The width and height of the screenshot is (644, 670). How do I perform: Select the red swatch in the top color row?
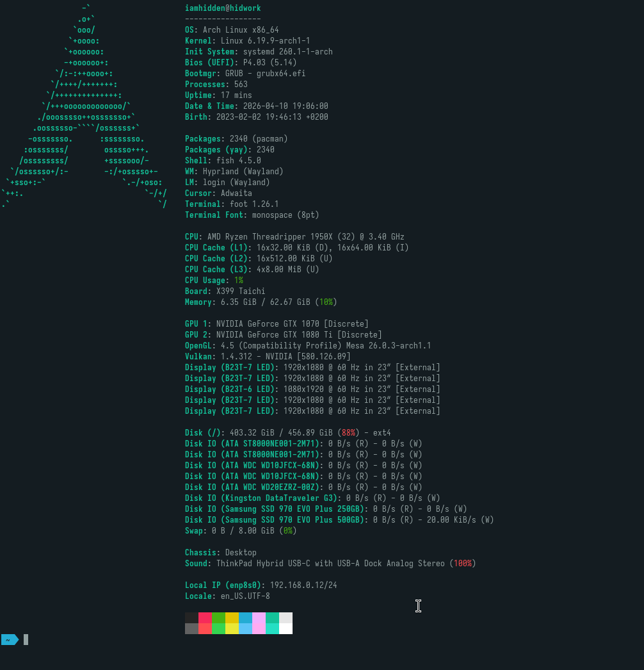point(205,618)
